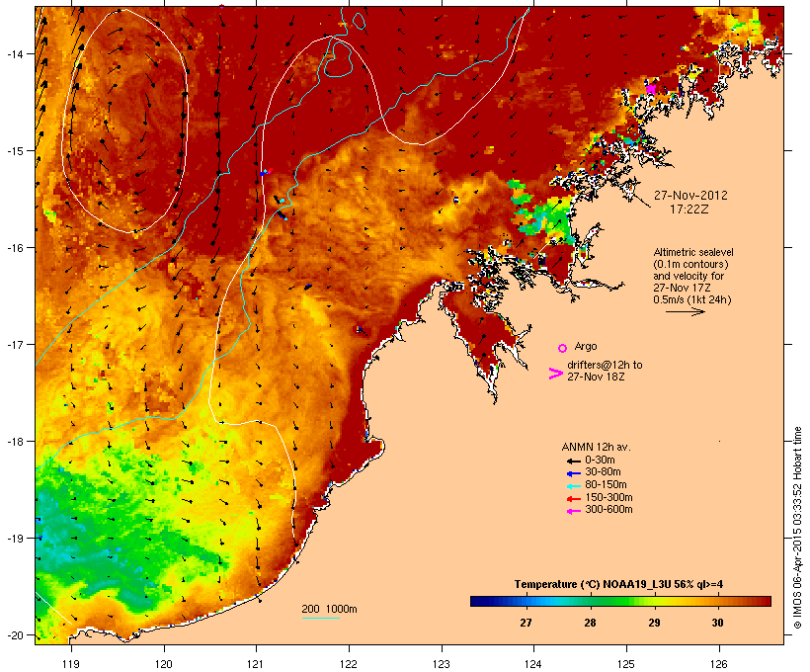Screen dimensions: 810x672
Task: Click the 121 longitude axis label
Action: tap(256, 664)
